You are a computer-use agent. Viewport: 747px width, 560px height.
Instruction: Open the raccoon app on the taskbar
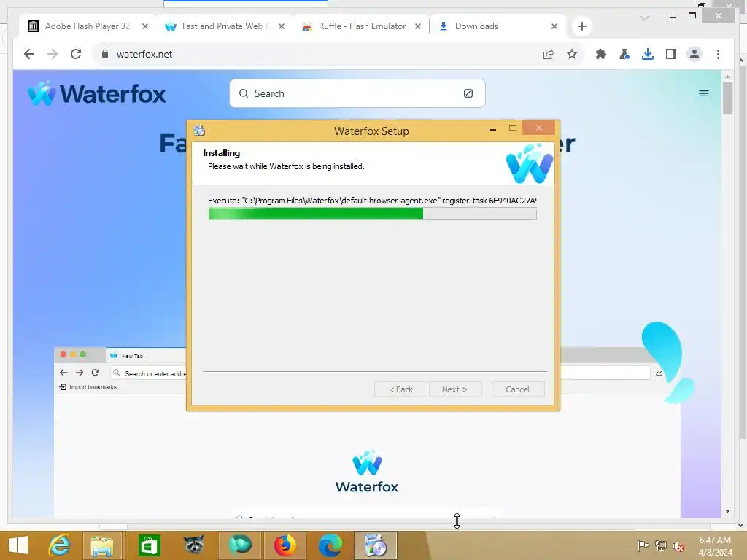(x=194, y=545)
